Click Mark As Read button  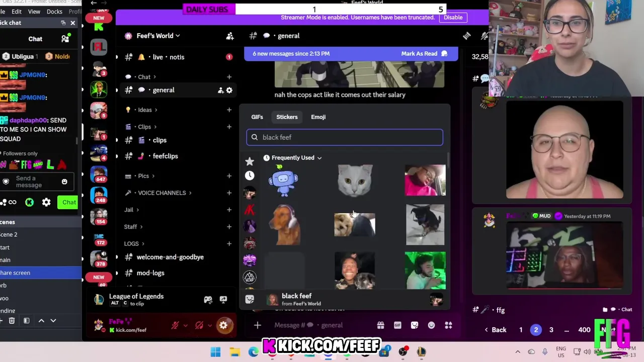pyautogui.click(x=424, y=54)
